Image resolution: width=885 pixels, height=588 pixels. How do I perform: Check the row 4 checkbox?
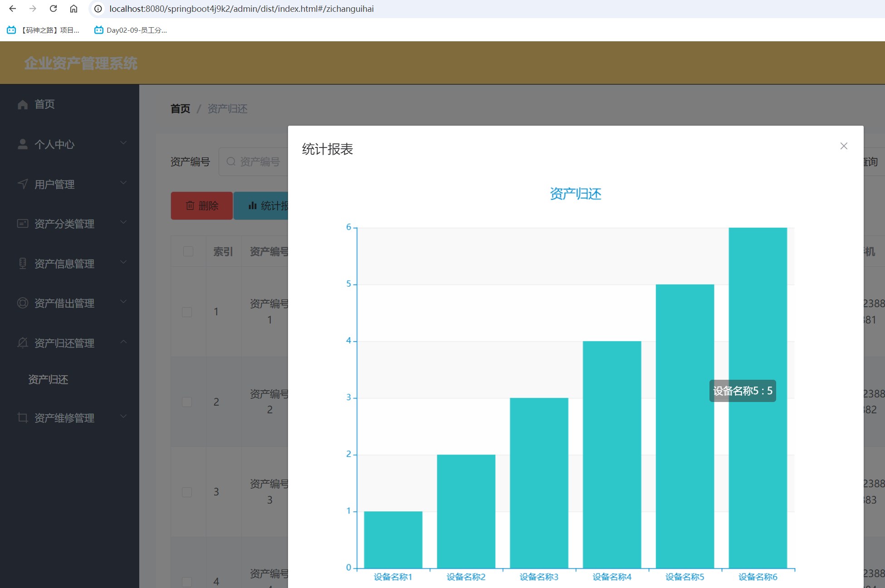pos(187,582)
